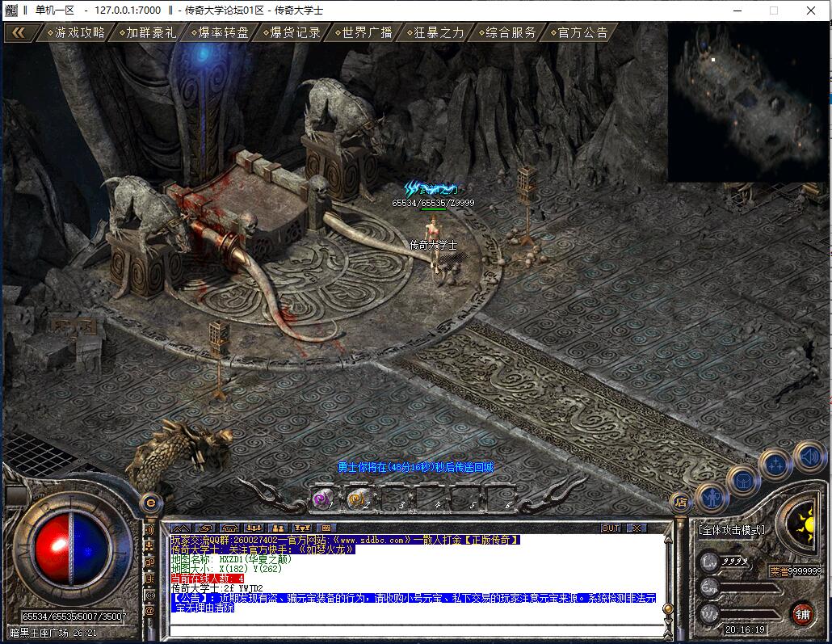Click the third chat toolbar button

point(229,528)
